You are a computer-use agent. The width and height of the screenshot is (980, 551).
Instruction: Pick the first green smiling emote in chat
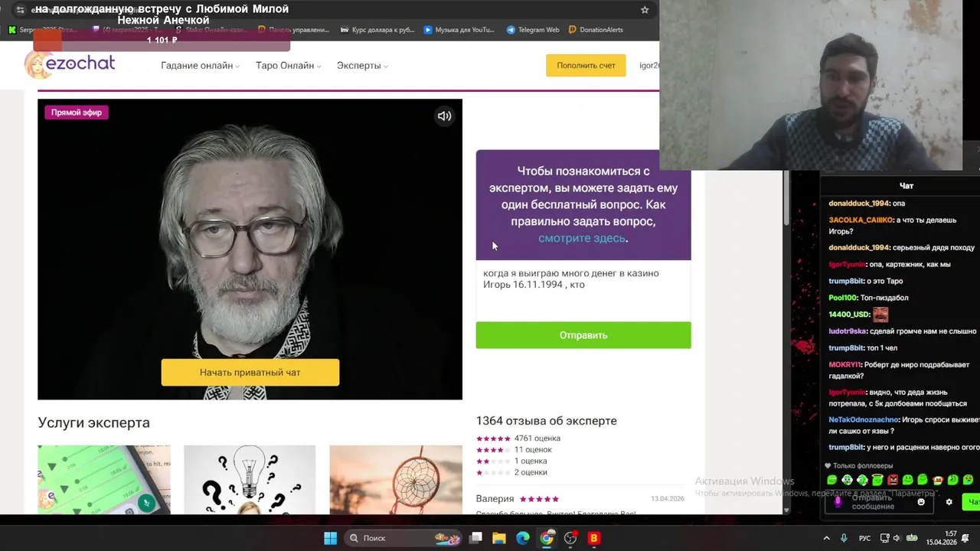point(832,480)
